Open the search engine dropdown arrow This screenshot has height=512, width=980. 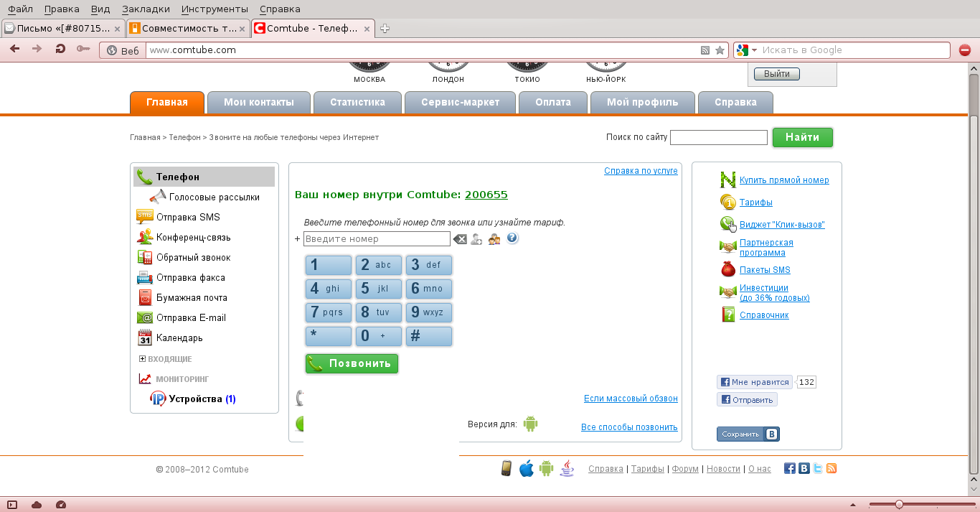(x=754, y=50)
